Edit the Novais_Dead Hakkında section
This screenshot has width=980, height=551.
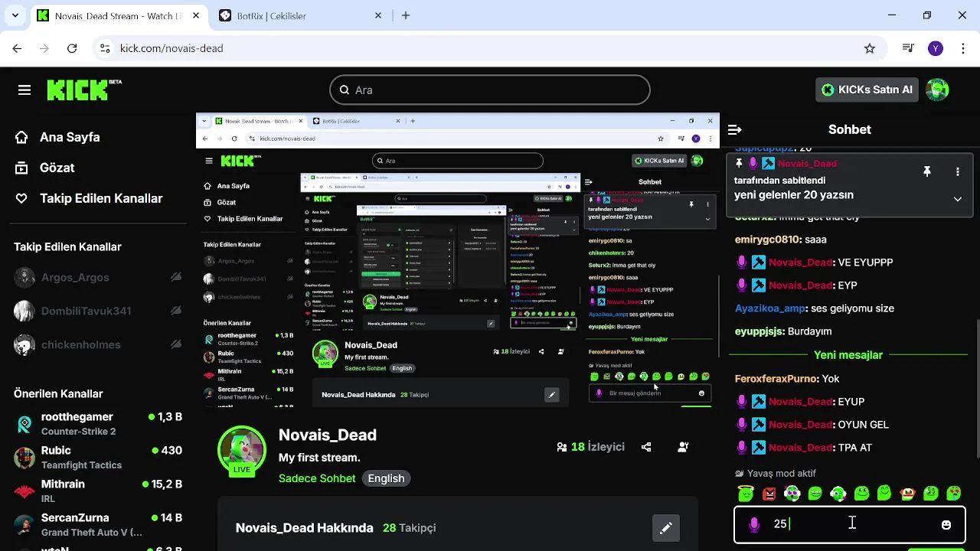pyautogui.click(x=666, y=528)
